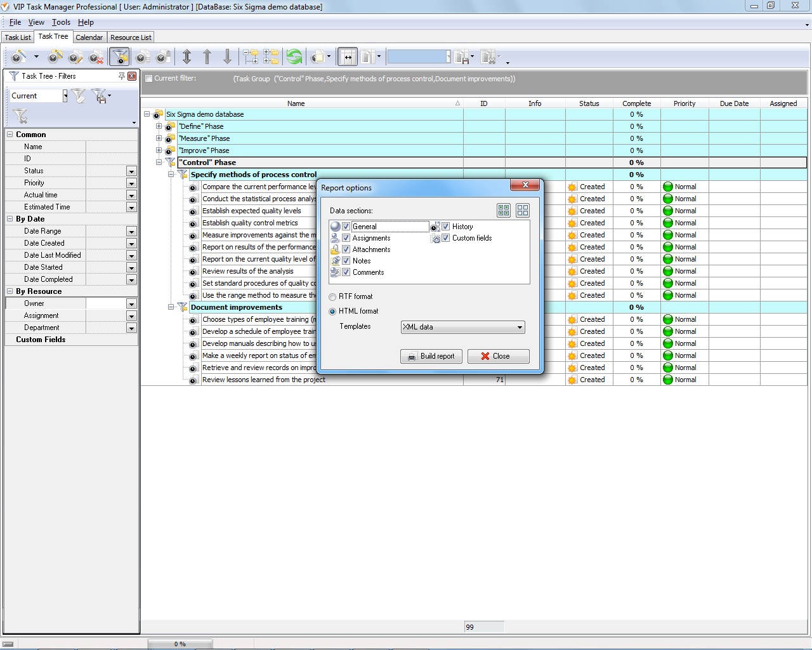Click the green refresh icon
The width and height of the screenshot is (812, 650).
[294, 57]
